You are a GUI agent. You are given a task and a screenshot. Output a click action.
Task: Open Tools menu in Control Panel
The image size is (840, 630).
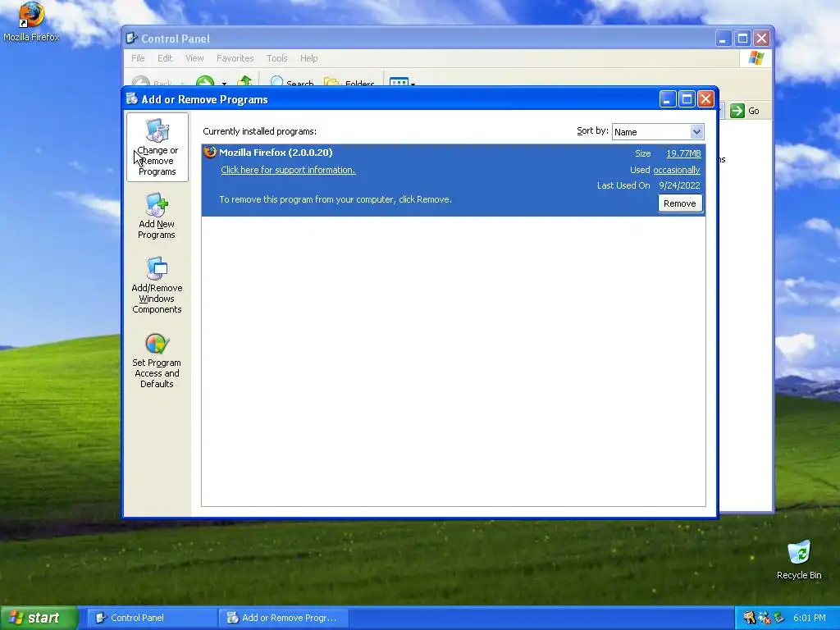coord(277,58)
